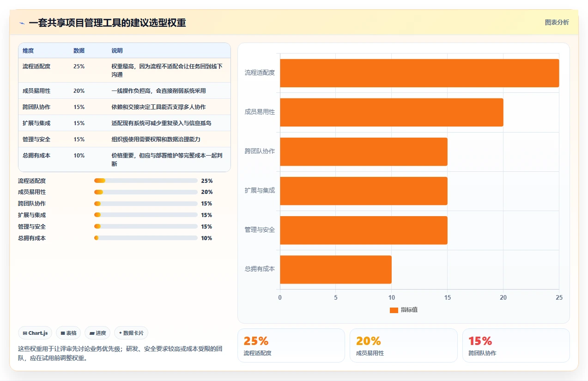The width and height of the screenshot is (588, 381).
Task: Click the footnote starting 这些权重用于
Action: point(120,353)
